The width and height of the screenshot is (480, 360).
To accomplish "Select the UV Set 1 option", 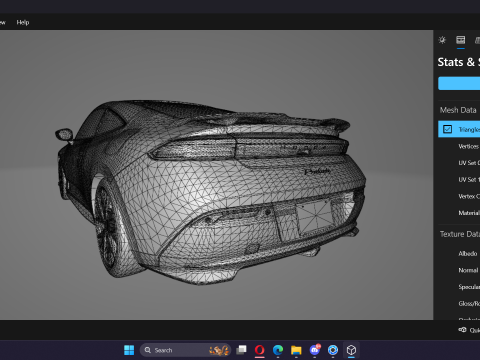I will coord(469,179).
